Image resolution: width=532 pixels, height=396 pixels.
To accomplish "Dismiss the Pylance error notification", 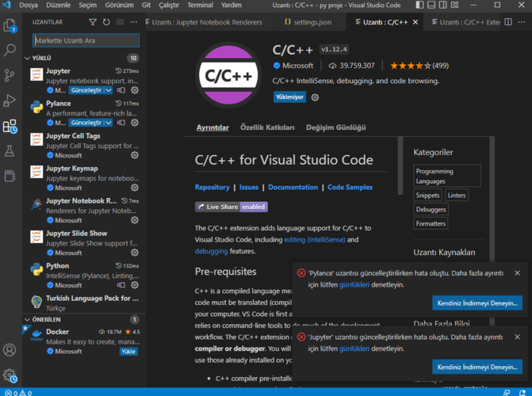I will pos(517,273).
